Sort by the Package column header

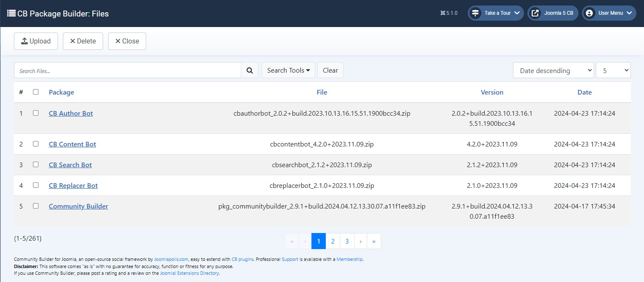click(x=61, y=92)
